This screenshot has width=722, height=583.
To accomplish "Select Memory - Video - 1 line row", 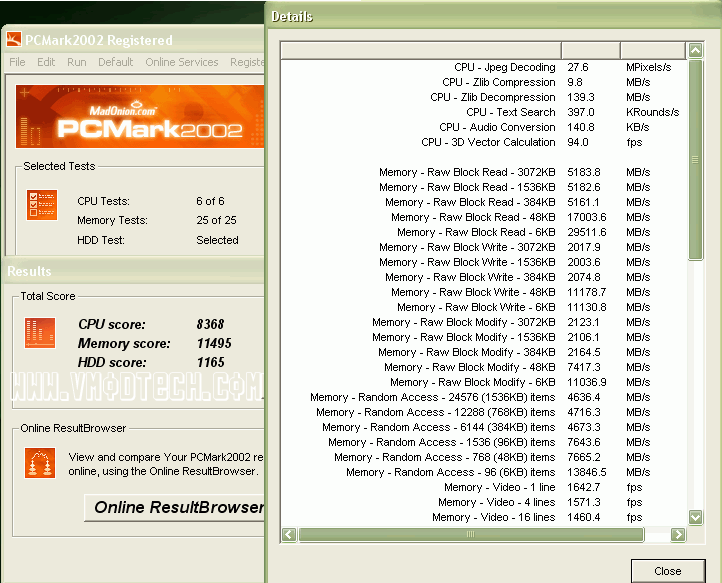I will coord(483,487).
